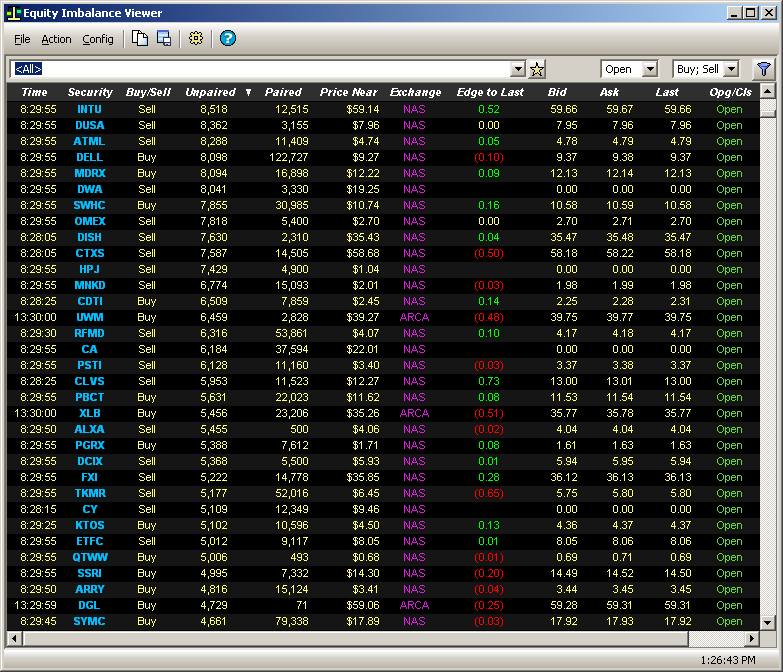Click the vertical scrollbar up arrow

(768, 91)
